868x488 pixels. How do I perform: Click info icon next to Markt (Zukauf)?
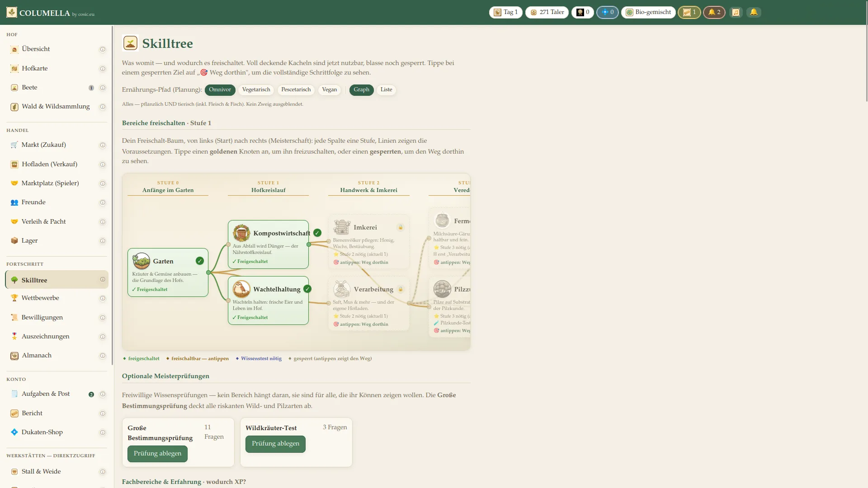[103, 145]
